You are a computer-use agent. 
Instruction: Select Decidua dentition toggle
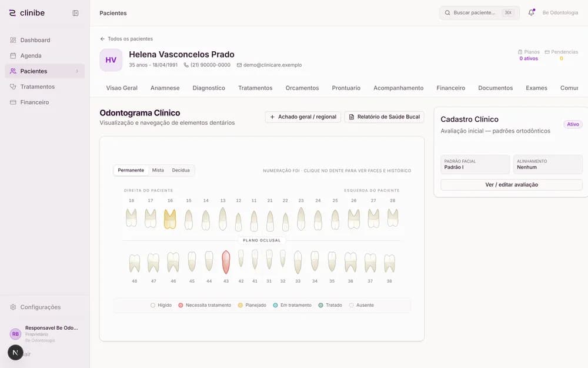tap(181, 170)
